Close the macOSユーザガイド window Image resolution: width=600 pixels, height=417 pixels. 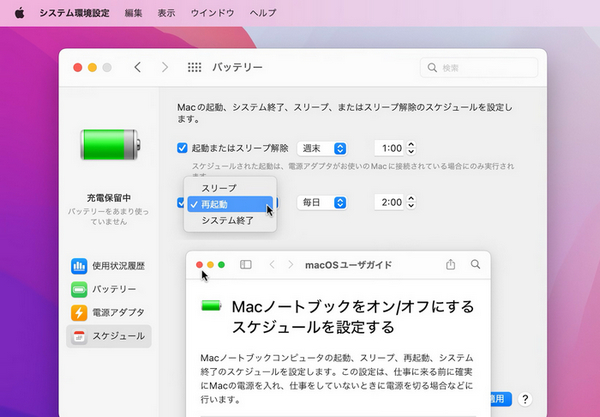(x=199, y=265)
